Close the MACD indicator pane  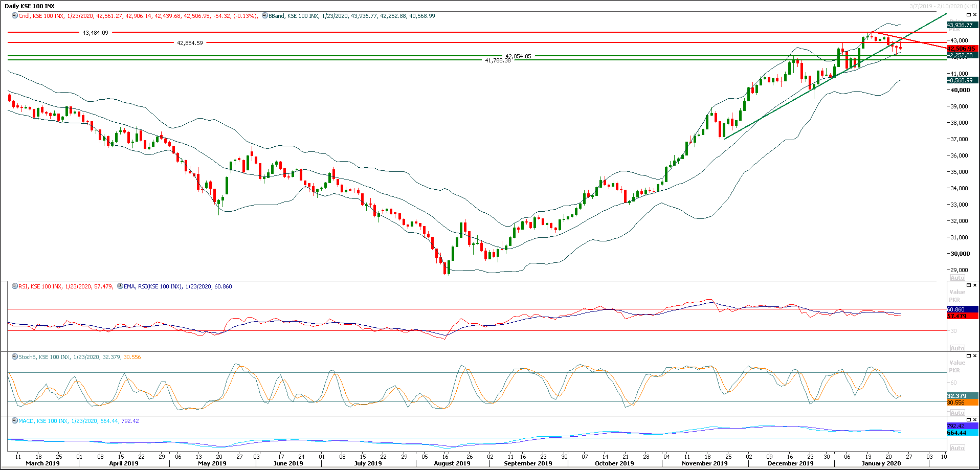(975, 420)
